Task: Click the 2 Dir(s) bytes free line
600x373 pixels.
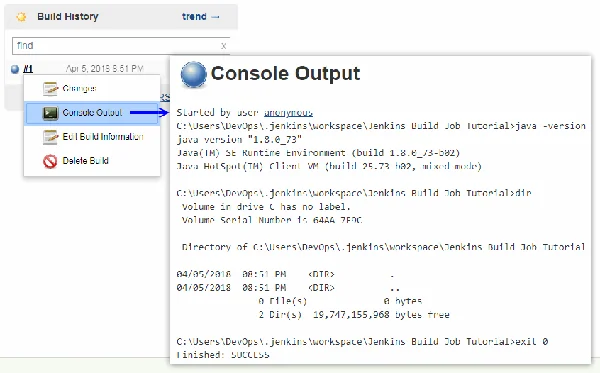Action: click(x=354, y=315)
